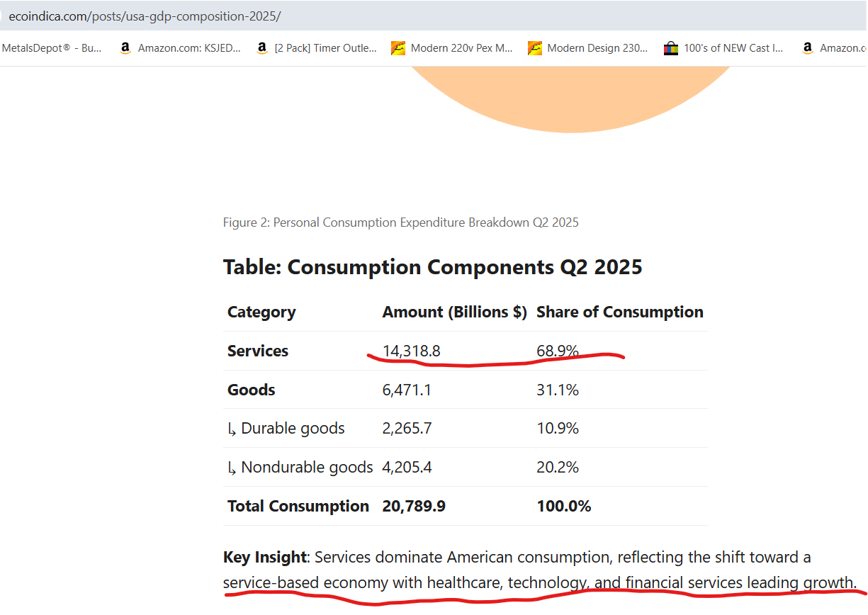Select the Amount (Billions $) column header
The width and height of the screenshot is (868, 615).
454,312
